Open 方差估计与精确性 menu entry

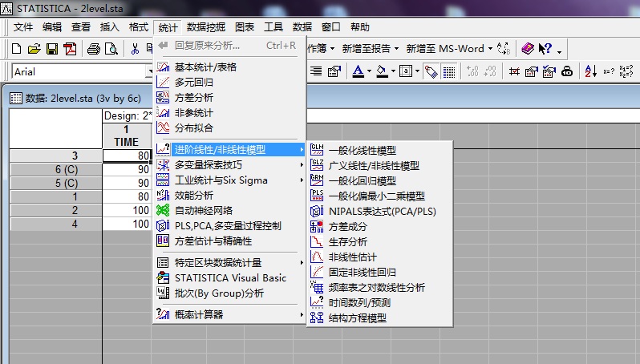pos(230,241)
